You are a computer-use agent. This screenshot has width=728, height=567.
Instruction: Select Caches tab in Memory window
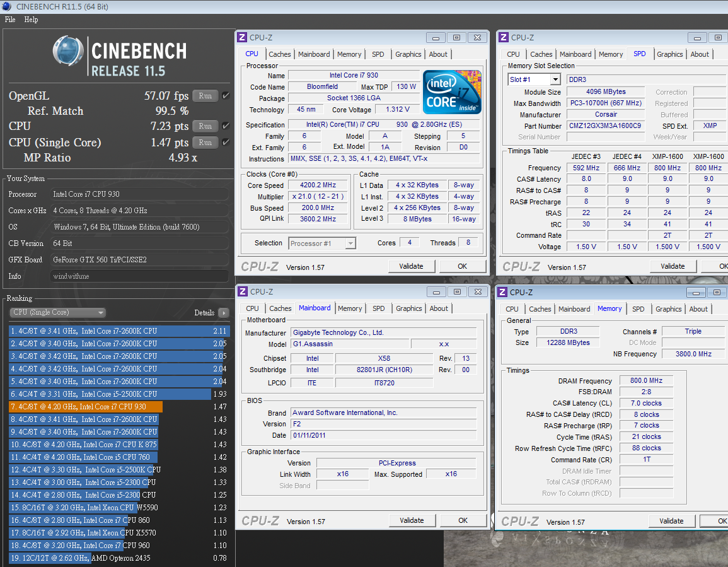[x=540, y=309]
